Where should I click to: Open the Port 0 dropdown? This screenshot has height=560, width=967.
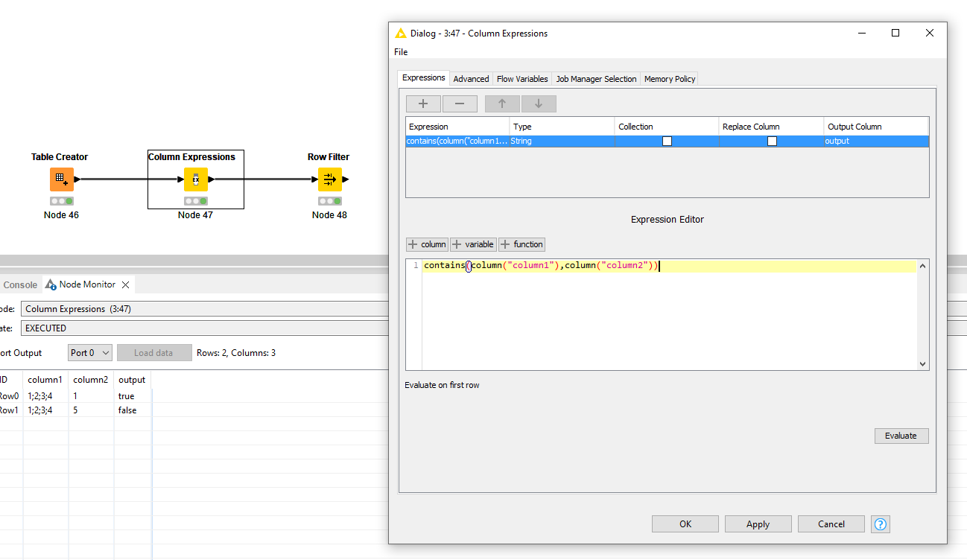coord(89,352)
